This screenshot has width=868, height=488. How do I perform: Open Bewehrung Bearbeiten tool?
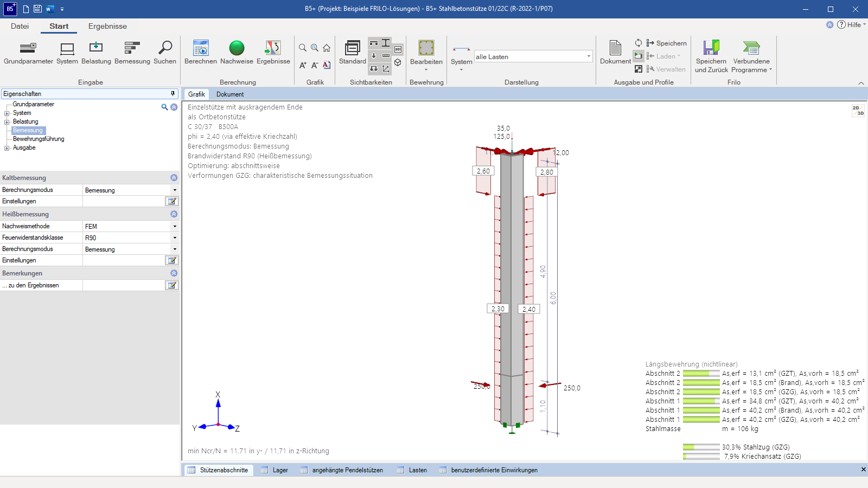point(426,55)
